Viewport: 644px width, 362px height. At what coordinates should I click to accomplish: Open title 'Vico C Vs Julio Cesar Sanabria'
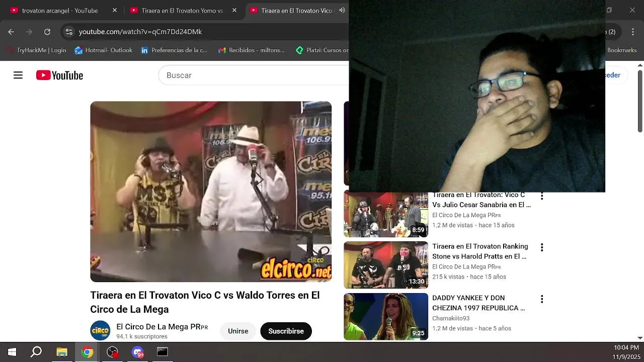click(481, 200)
